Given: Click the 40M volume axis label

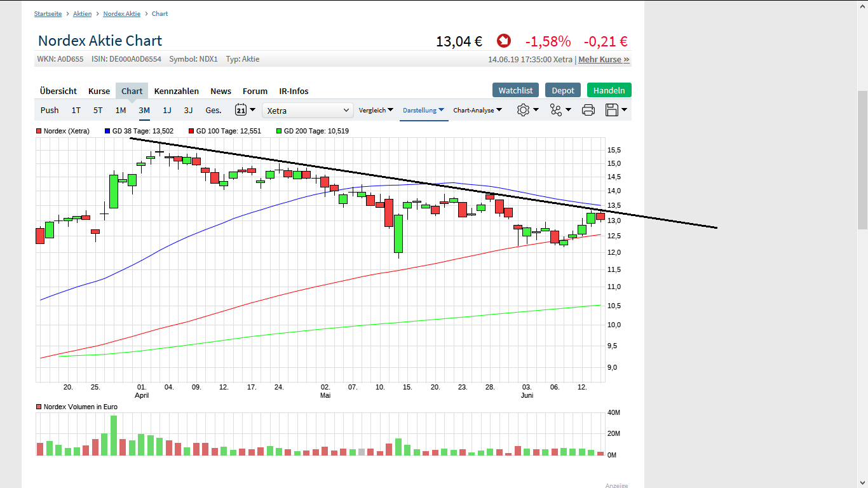Looking at the screenshot, I should coord(614,412).
